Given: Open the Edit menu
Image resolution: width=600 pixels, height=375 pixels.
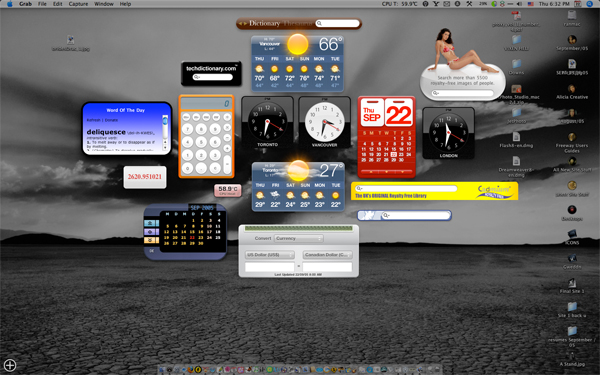Looking at the screenshot, I should click(57, 4).
